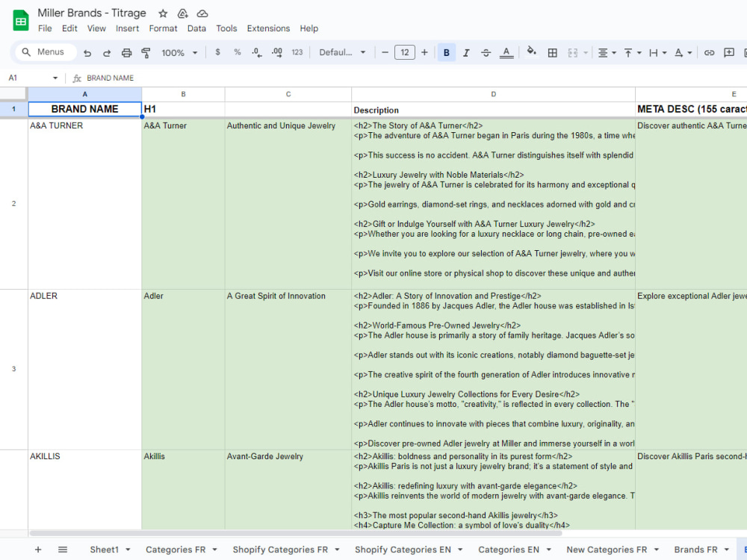Print the spreadsheet

[x=126, y=52]
